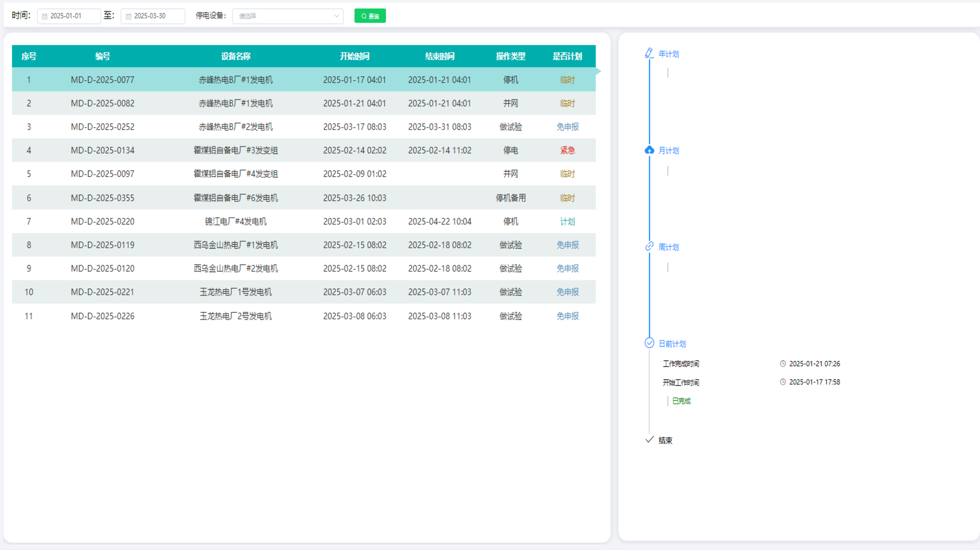980x551 pixels.
Task: Click the 是否计划 column header
Action: click(567, 56)
